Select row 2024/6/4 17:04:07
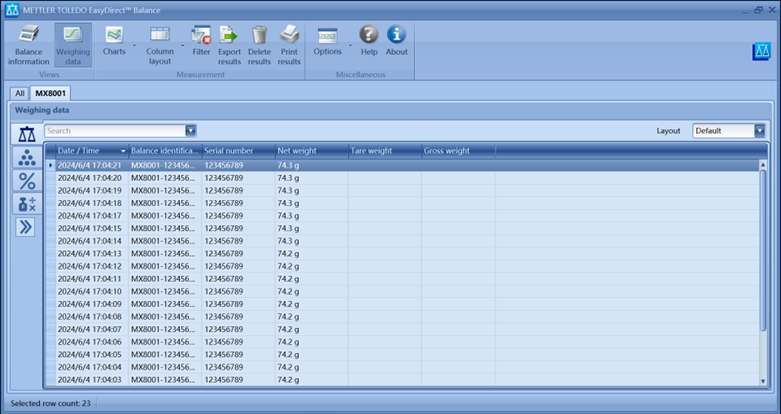Image resolution: width=781 pixels, height=414 pixels. coord(402,329)
